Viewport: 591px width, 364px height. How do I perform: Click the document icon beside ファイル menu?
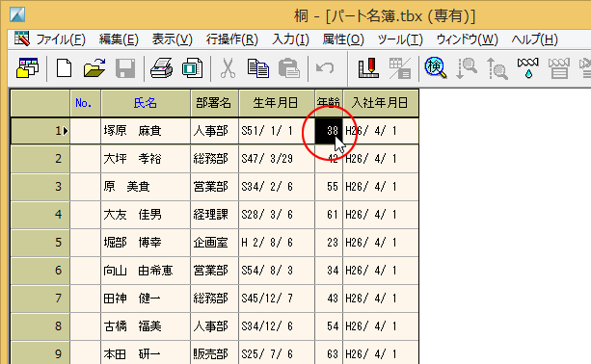22,39
